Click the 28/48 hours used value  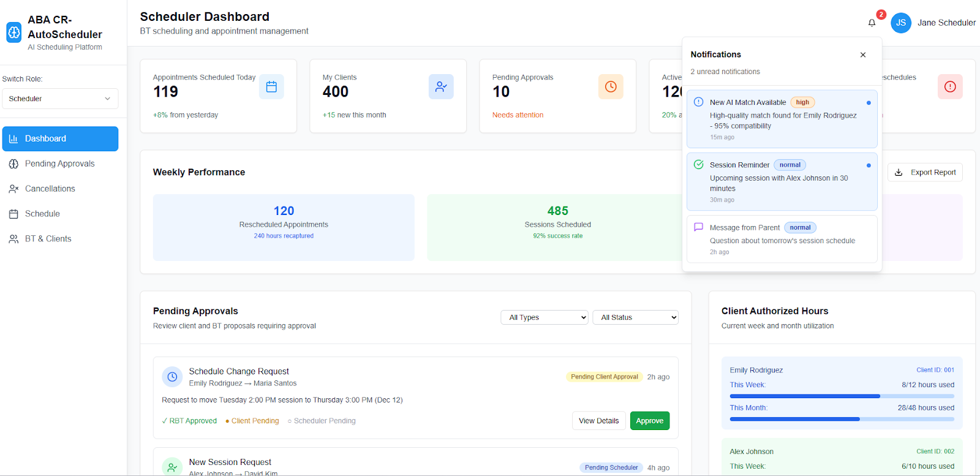(926, 408)
